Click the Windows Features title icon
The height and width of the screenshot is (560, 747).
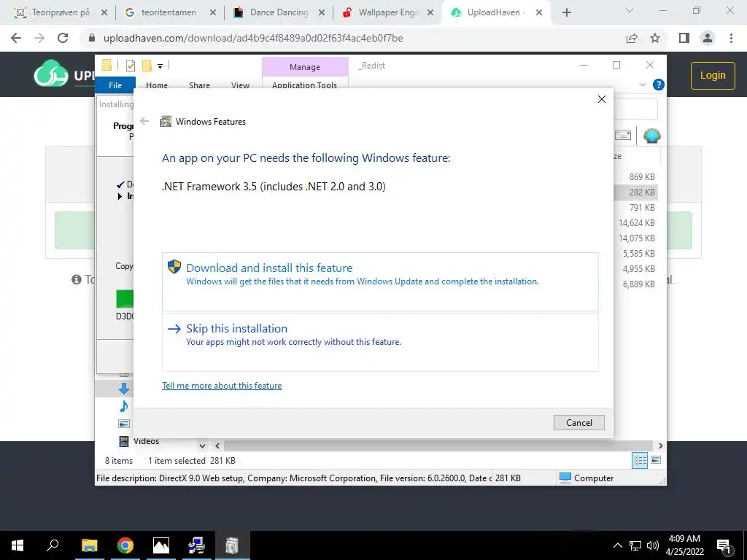coord(166,122)
